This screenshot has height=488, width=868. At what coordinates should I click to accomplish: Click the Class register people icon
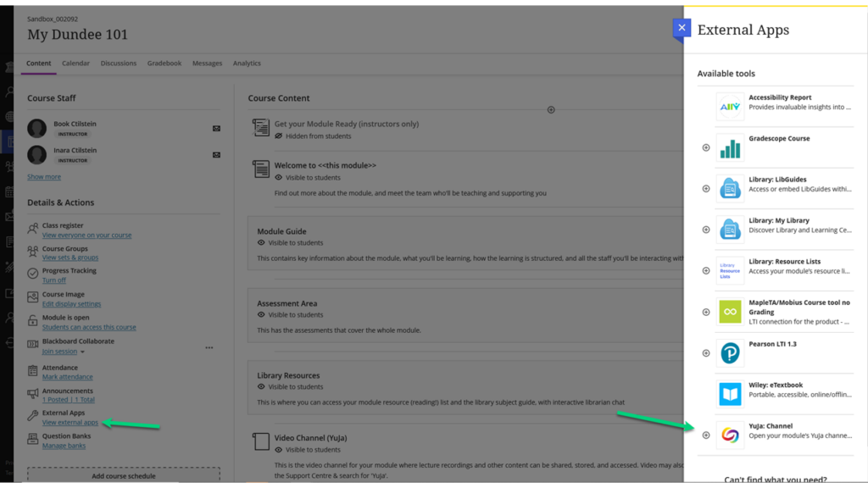coord(33,228)
